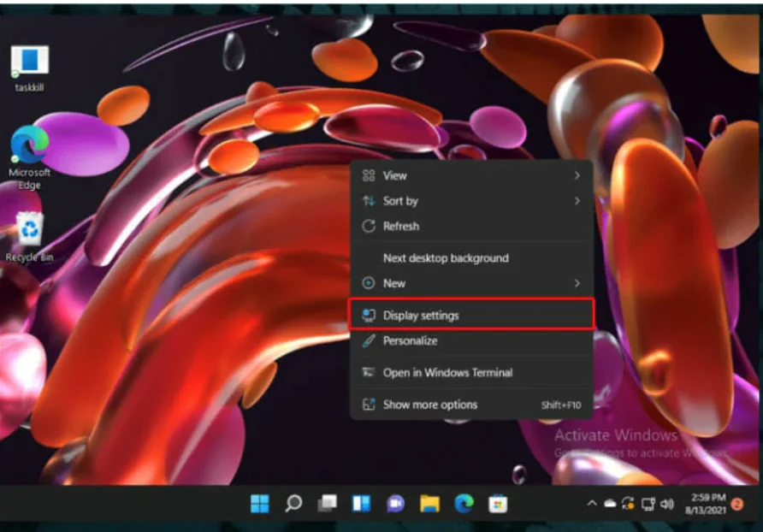The image size is (763, 532).
Task: Expand the View submenu
Action: 393,175
